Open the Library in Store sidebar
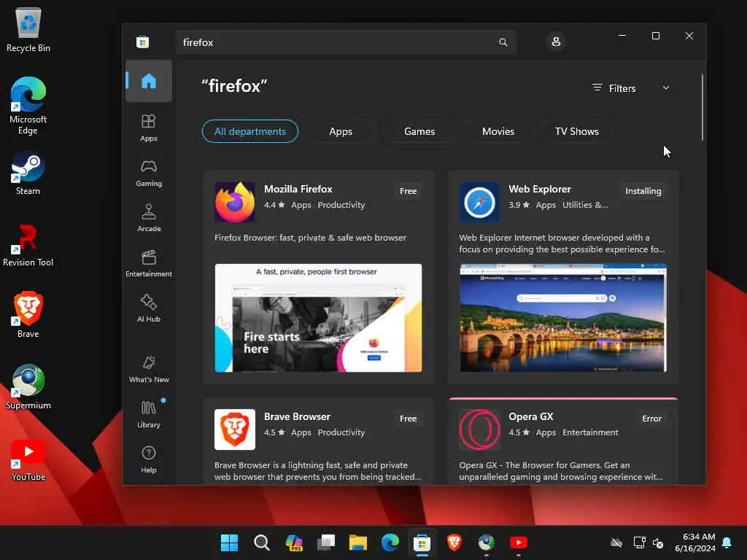This screenshot has height=560, width=747. 149,414
